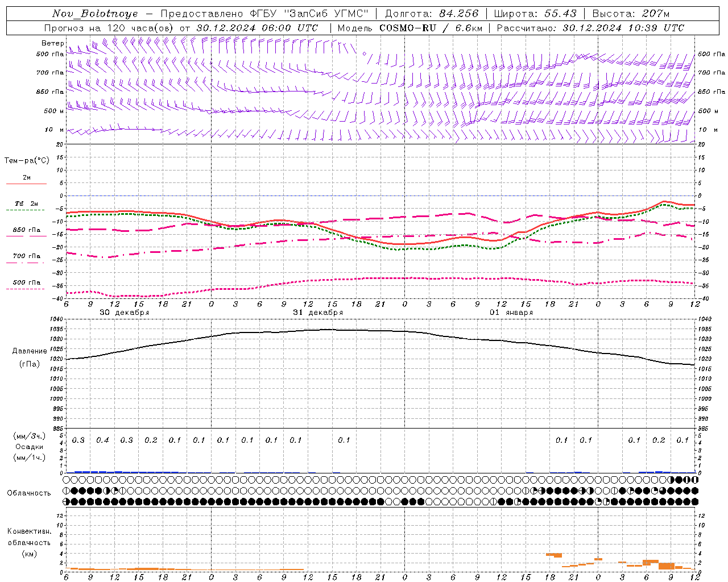The width and height of the screenshot is (728, 582).
Task: Click the 500 м wind level label on left
Action: tap(54, 111)
